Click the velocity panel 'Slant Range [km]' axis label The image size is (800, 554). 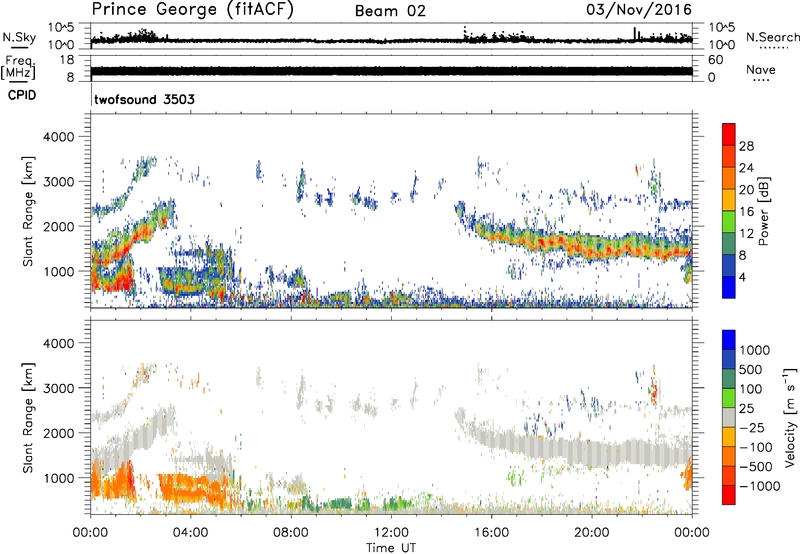point(28,418)
